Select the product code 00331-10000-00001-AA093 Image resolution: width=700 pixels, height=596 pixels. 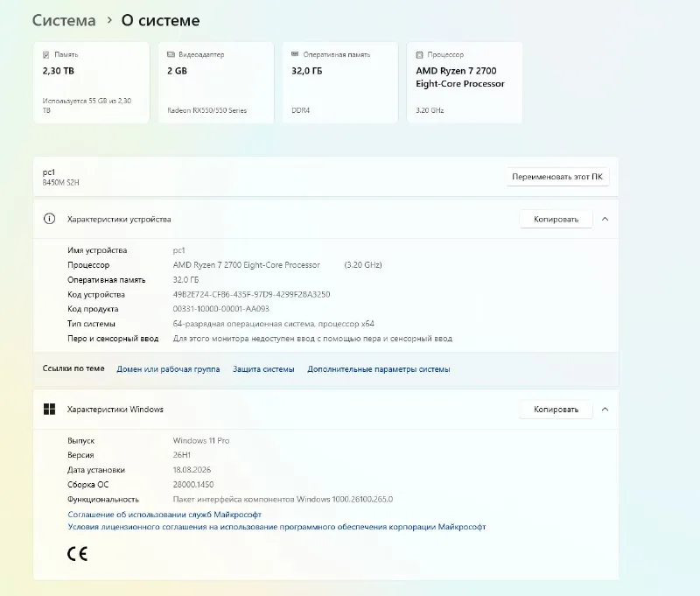221,309
